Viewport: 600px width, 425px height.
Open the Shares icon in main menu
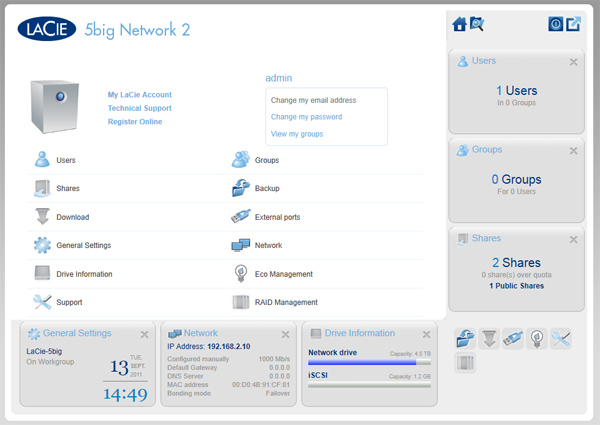(x=42, y=188)
